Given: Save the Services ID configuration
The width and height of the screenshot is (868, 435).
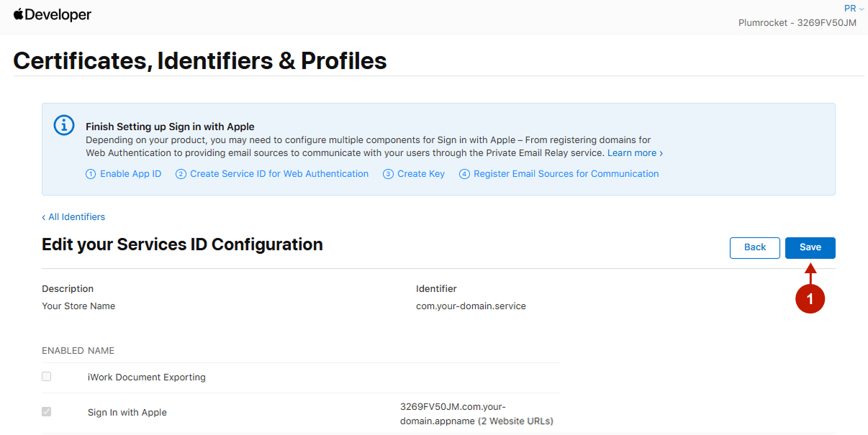Looking at the screenshot, I should (x=810, y=247).
